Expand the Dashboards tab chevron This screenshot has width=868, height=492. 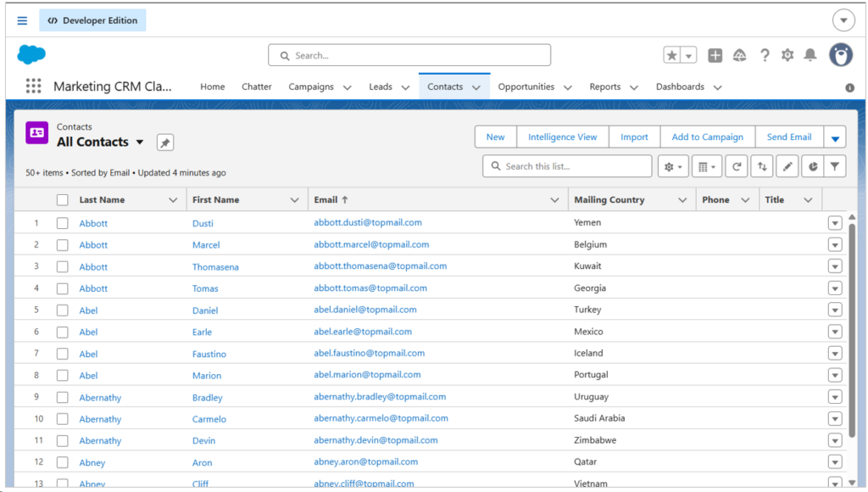click(x=717, y=87)
